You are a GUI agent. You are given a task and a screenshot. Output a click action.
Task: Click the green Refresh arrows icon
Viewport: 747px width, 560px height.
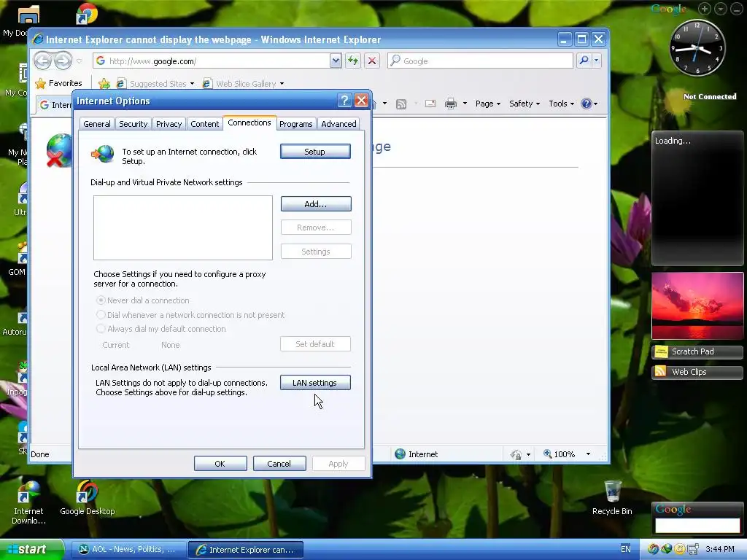352,61
